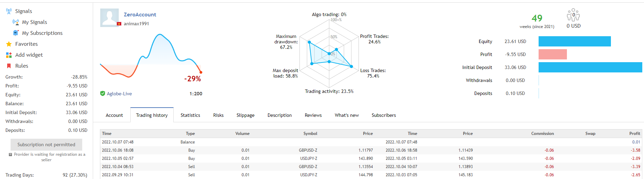Viewport: 644px width, 179px height.
Task: Click the Signals antenna icon
Action: (9, 11)
